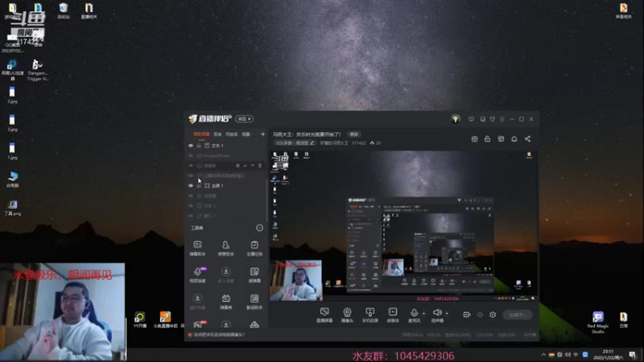This screenshot has width=644, height=362.
Task: Click the user avatar in the title bar
Action: click(x=456, y=119)
